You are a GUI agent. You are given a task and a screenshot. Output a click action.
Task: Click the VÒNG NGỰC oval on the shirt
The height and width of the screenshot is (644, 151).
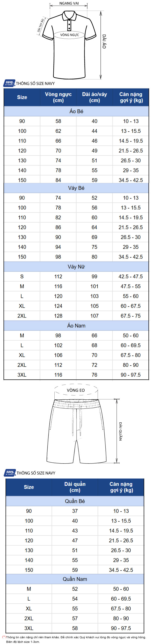coord(69,35)
